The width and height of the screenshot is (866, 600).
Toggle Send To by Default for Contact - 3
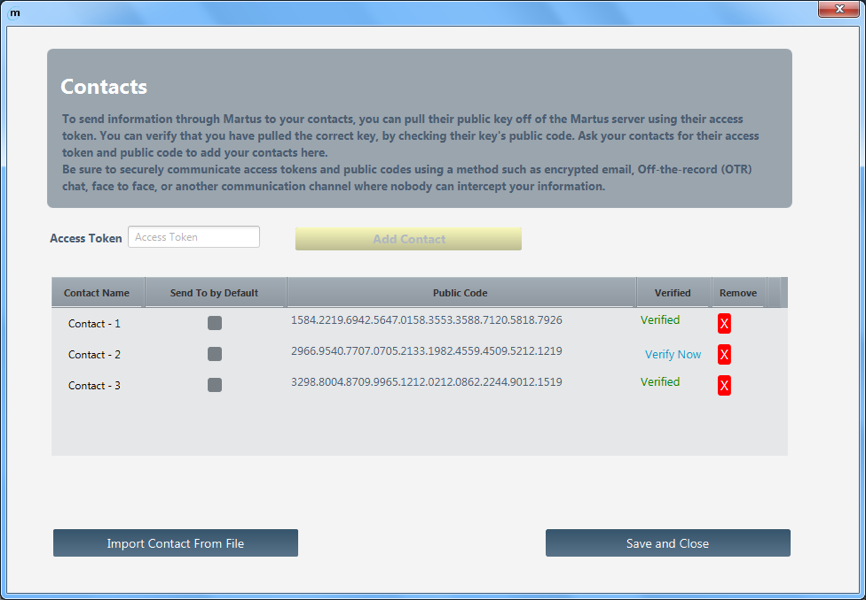(215, 385)
